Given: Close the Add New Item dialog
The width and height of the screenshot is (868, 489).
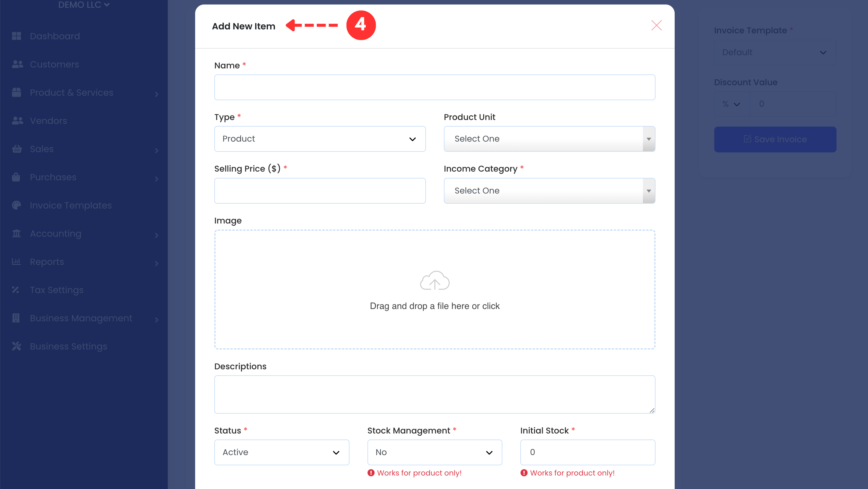Looking at the screenshot, I should click(x=656, y=25).
